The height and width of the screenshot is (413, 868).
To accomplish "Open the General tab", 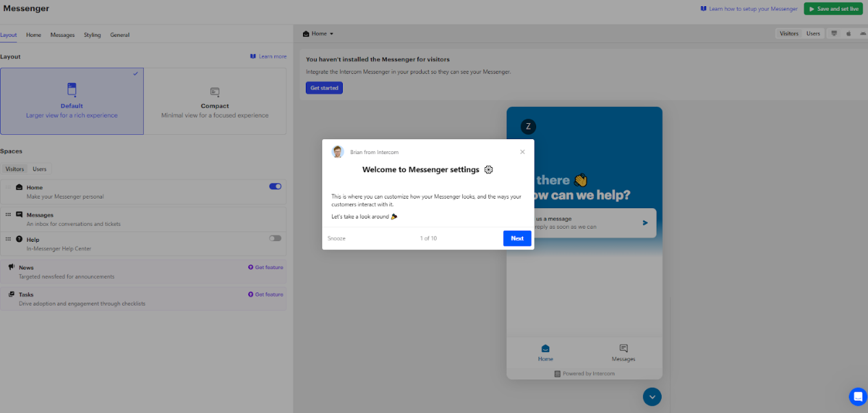I will 120,35.
